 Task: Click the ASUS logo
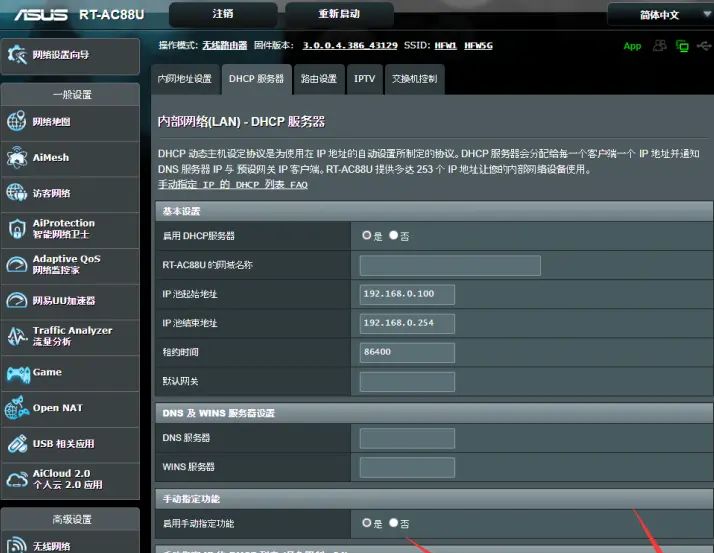[x=41, y=15]
